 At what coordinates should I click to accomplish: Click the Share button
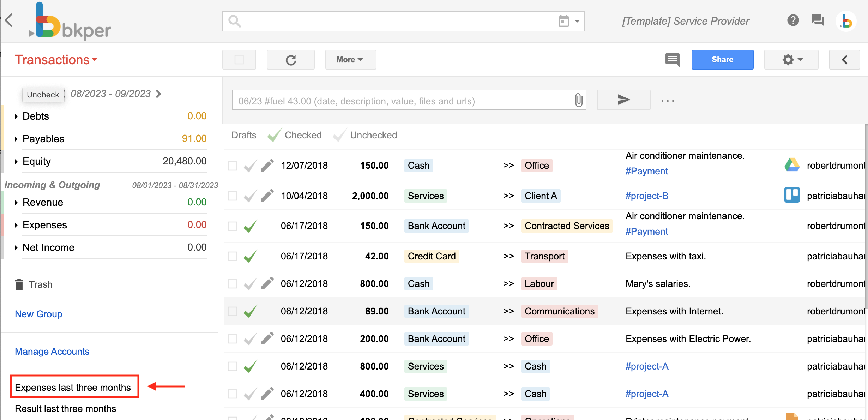tap(722, 59)
